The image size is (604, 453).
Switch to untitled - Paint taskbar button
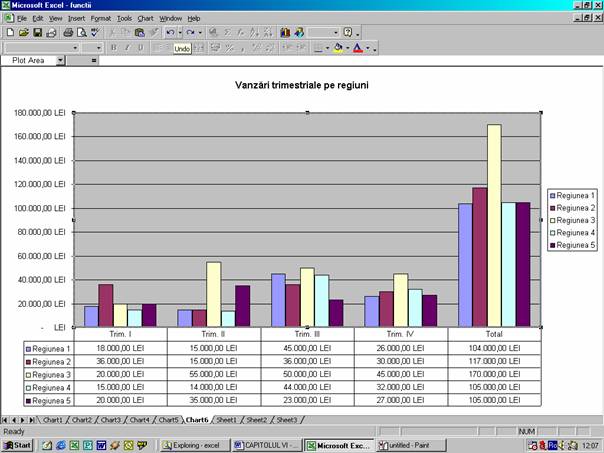[x=411, y=444]
